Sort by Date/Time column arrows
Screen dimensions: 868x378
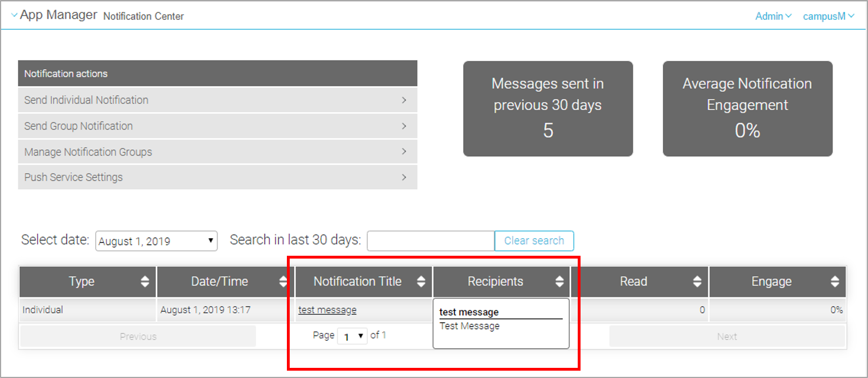pos(284,282)
